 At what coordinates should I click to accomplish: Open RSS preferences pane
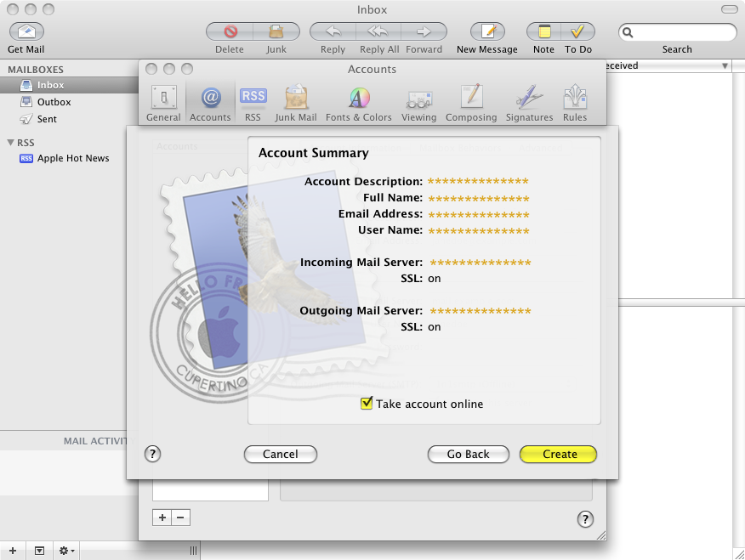click(x=253, y=103)
